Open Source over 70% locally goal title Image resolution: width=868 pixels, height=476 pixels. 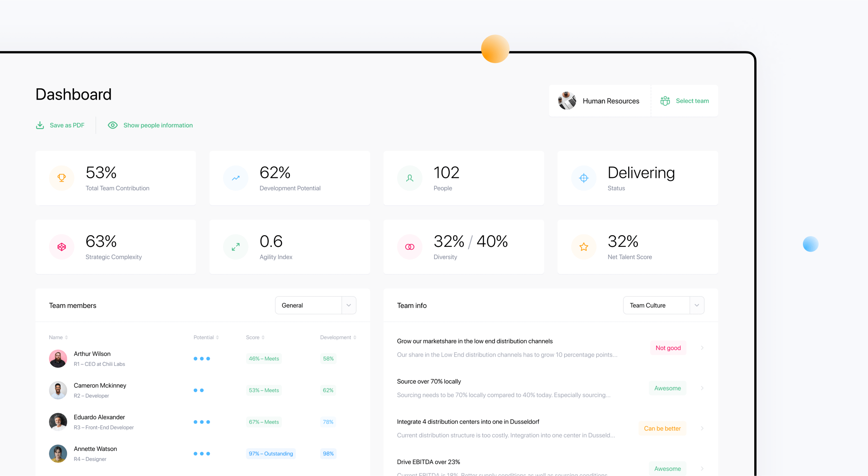click(x=429, y=382)
